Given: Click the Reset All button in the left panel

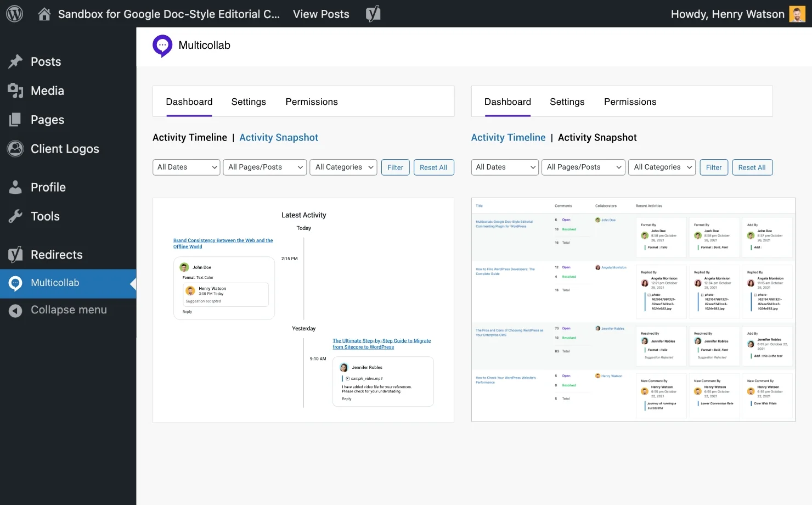Looking at the screenshot, I should [x=433, y=167].
